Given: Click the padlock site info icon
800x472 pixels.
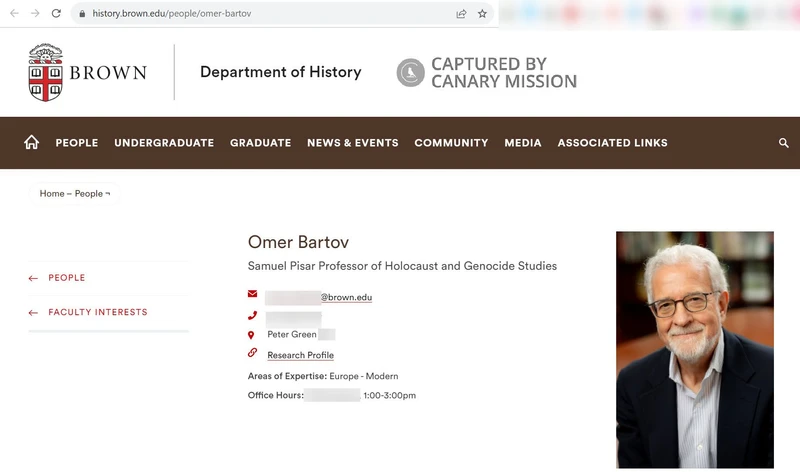Looking at the screenshot, I should pyautogui.click(x=82, y=14).
